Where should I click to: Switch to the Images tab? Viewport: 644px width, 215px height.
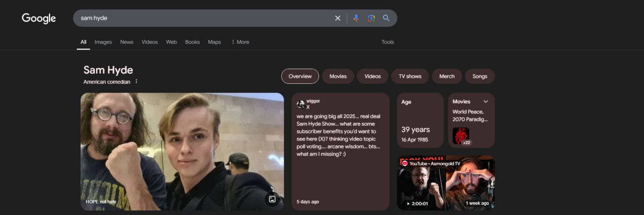click(103, 42)
